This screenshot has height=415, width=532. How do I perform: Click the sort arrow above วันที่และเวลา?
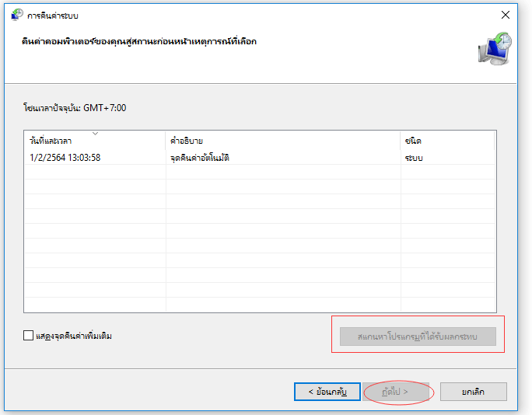coord(96,134)
